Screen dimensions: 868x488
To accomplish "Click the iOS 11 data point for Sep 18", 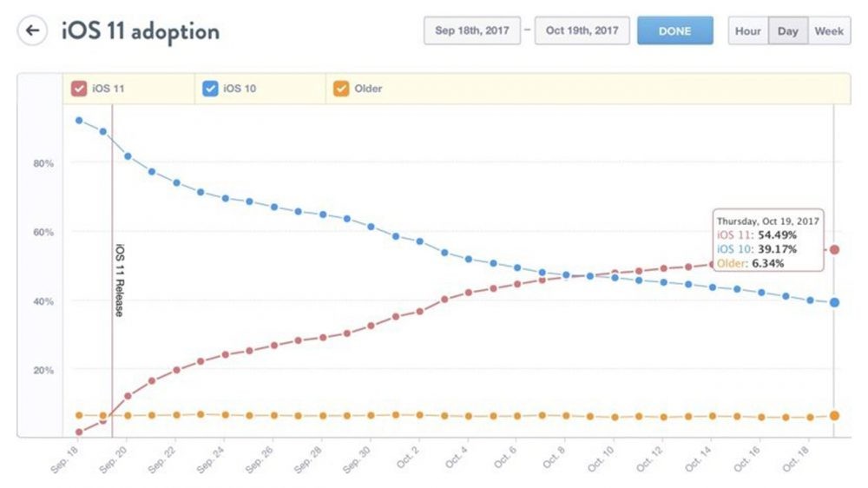I will (79, 432).
